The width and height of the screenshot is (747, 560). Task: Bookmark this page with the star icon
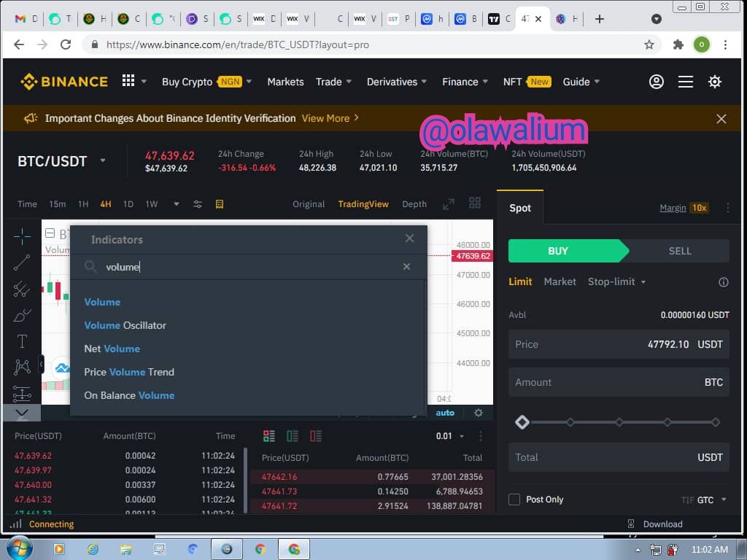[649, 44]
